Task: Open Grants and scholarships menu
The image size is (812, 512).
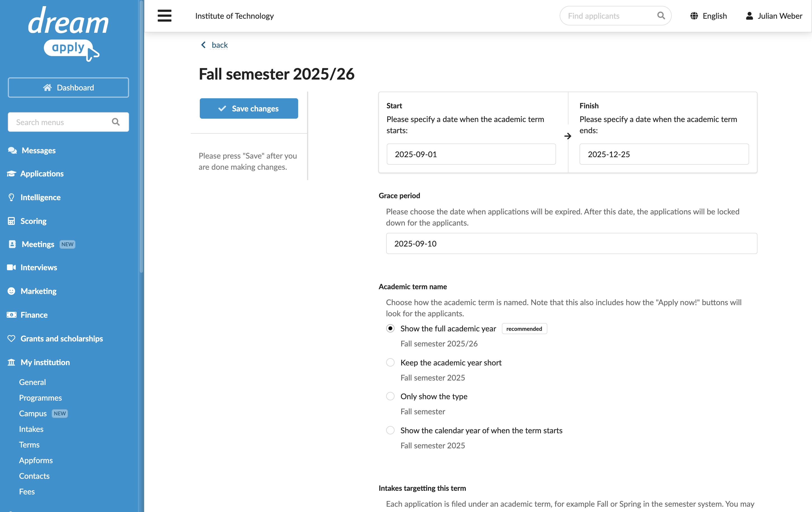Action: coord(62,338)
